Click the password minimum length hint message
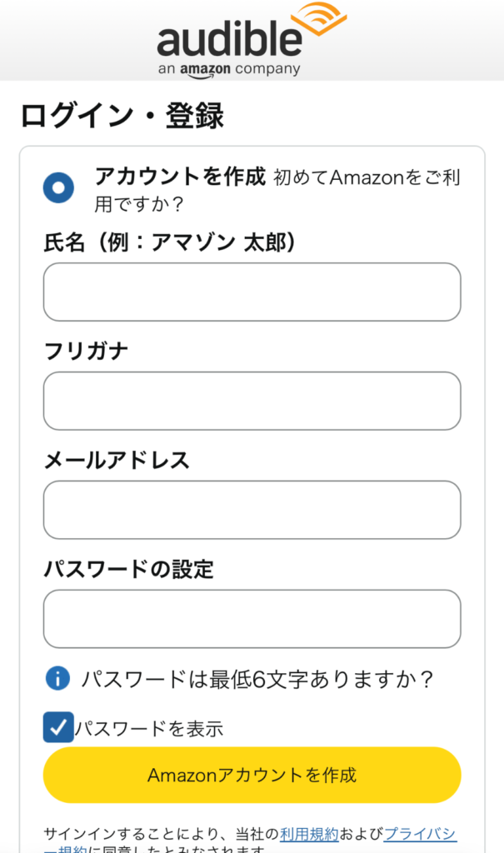This screenshot has width=504, height=853. coord(258,679)
